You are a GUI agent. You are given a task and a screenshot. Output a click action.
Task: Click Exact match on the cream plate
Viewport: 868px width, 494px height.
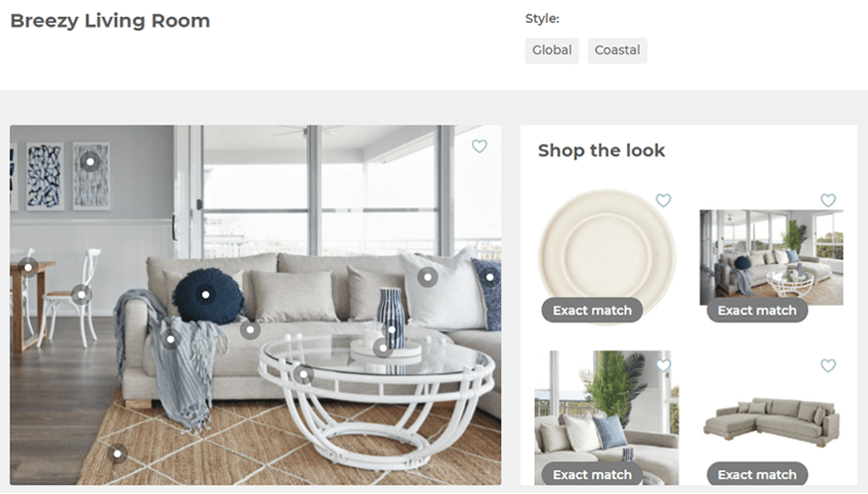592,311
